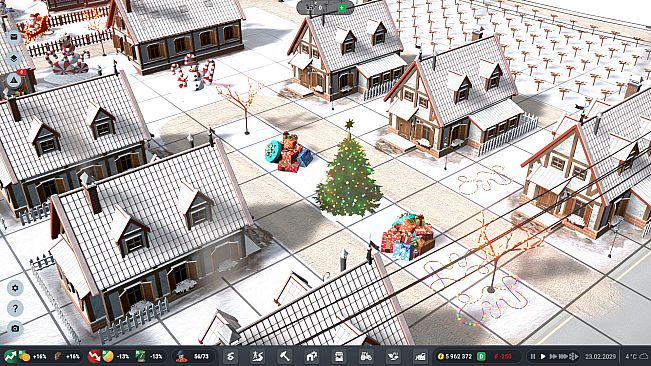This screenshot has height=366, width=651.
Task: Activate the camera photo mode icon
Action: tap(15, 329)
